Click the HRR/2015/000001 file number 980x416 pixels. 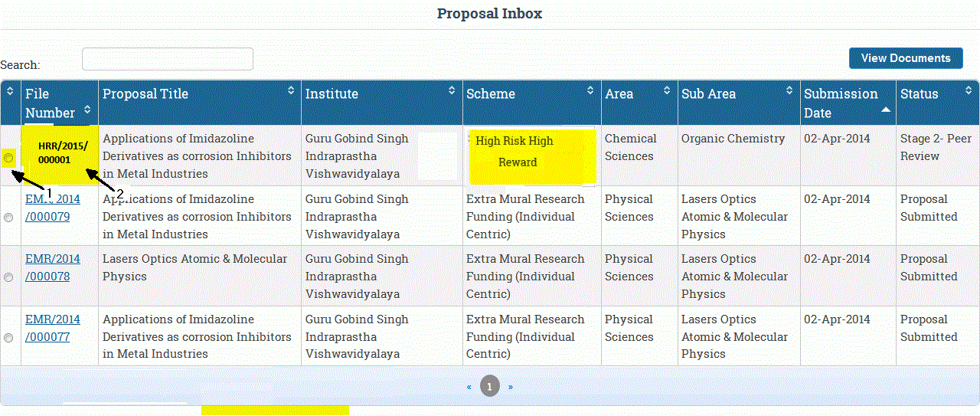pyautogui.click(x=63, y=153)
